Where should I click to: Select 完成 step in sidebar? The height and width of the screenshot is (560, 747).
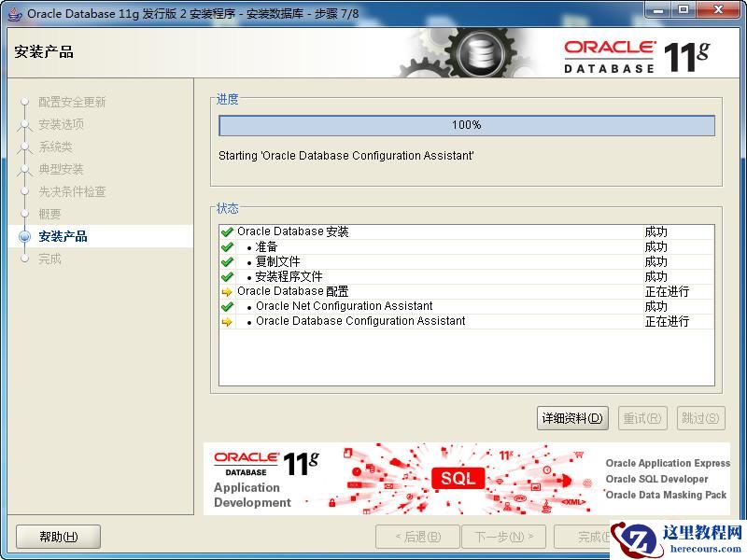(49, 259)
